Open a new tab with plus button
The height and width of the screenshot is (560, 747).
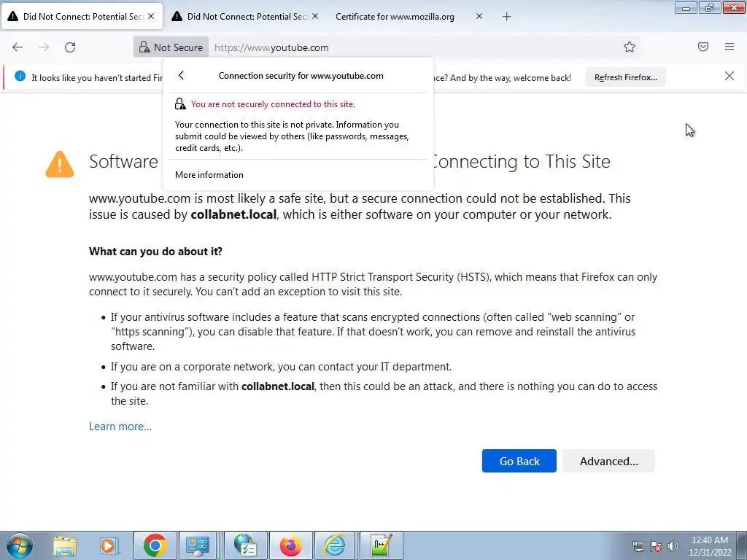(x=506, y=17)
